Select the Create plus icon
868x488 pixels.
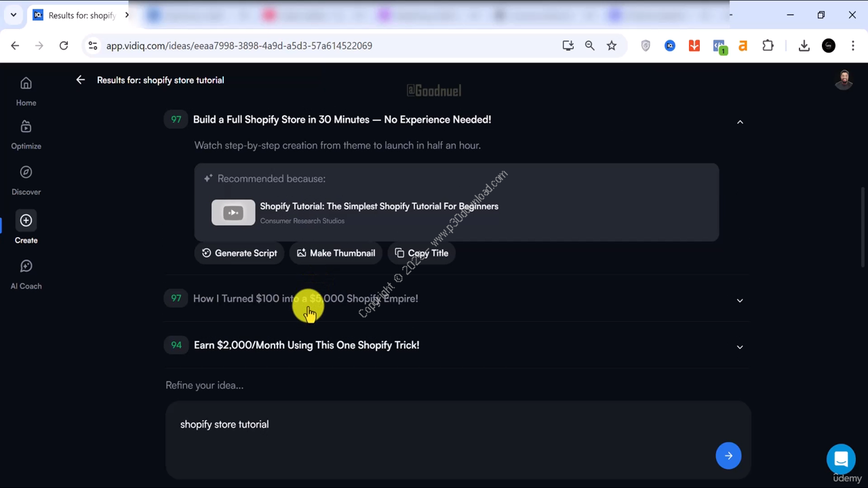click(x=26, y=221)
